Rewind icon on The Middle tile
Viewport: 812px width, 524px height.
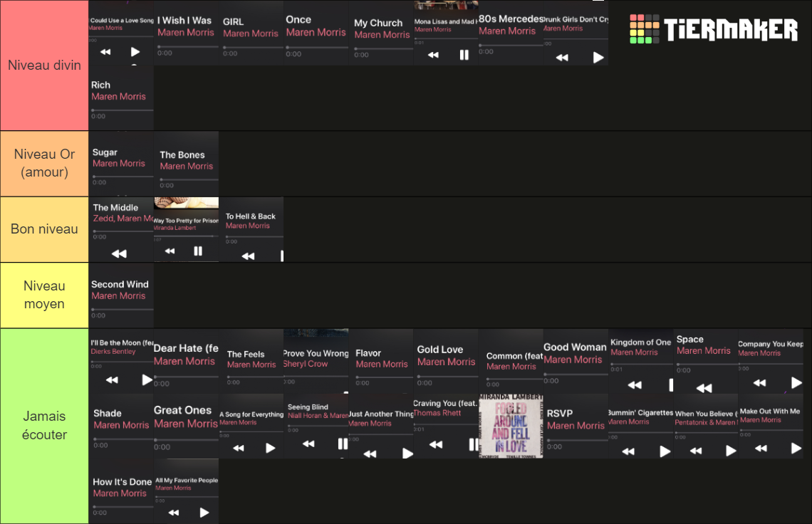point(119,253)
